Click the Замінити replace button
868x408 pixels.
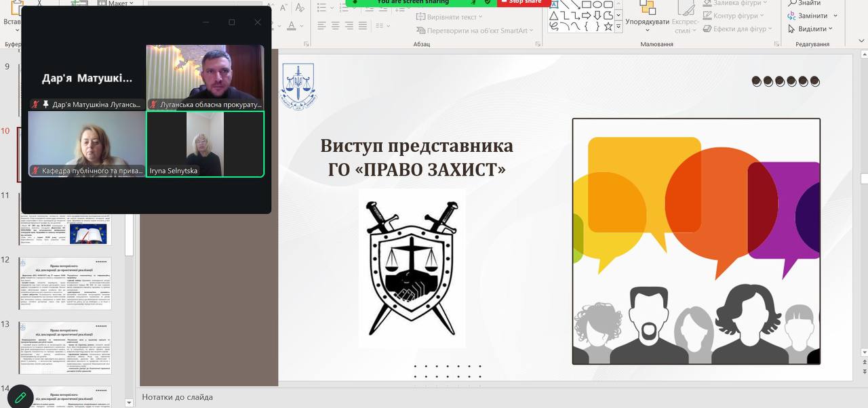(x=808, y=16)
